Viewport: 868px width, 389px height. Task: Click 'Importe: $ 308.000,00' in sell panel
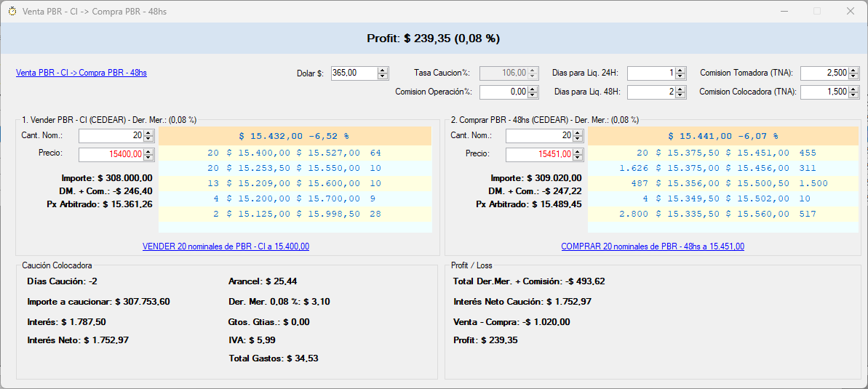pyautogui.click(x=108, y=178)
